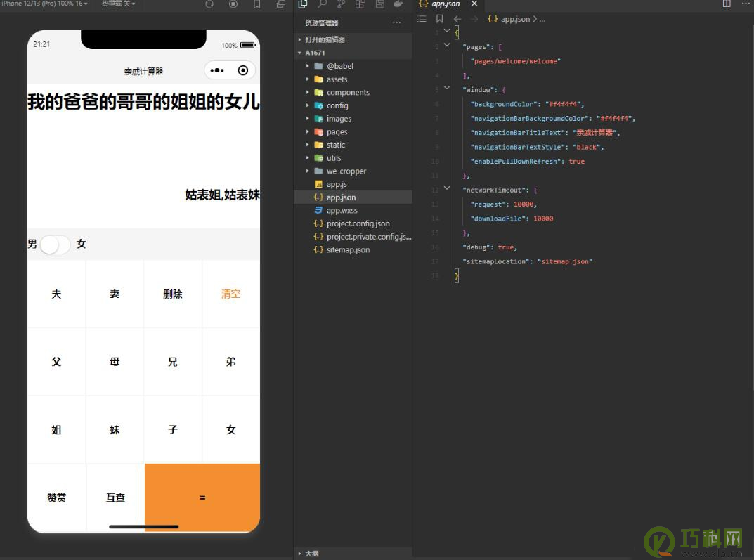Image resolution: width=754 pixels, height=560 pixels.
Task: Fold the networkTimeout object in editor
Action: point(447,188)
